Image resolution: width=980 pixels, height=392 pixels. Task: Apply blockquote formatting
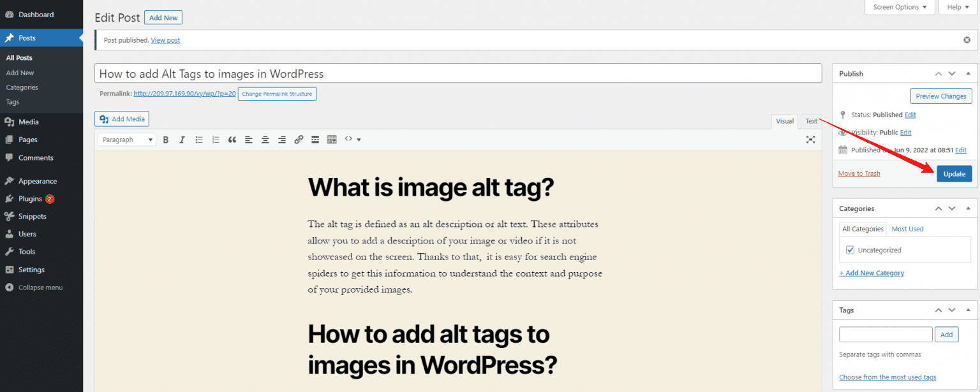coord(232,139)
